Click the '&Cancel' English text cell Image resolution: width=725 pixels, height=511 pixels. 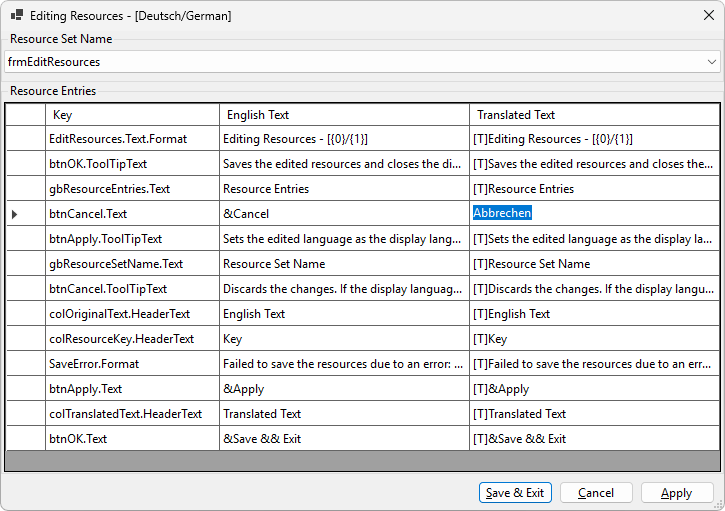[344, 214]
